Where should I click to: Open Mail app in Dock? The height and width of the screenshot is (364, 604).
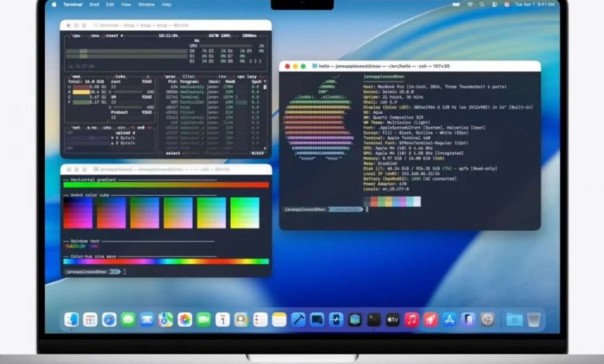147,319
